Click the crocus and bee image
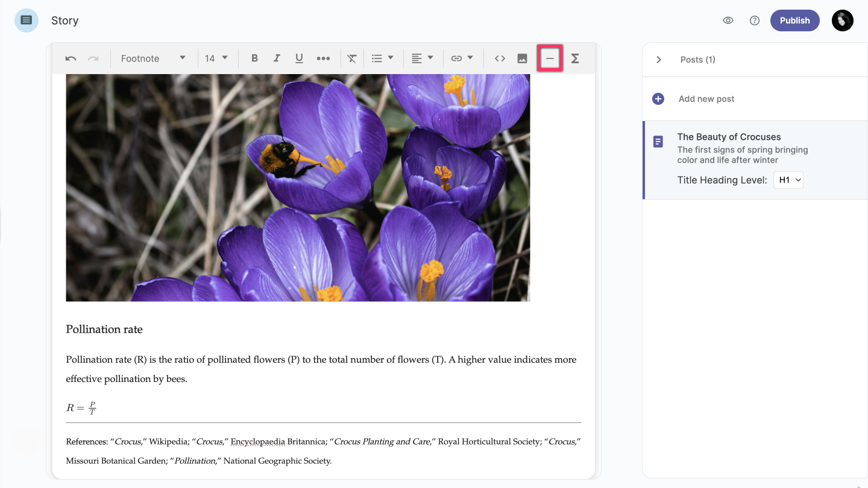The height and width of the screenshot is (488, 868). [x=298, y=187]
